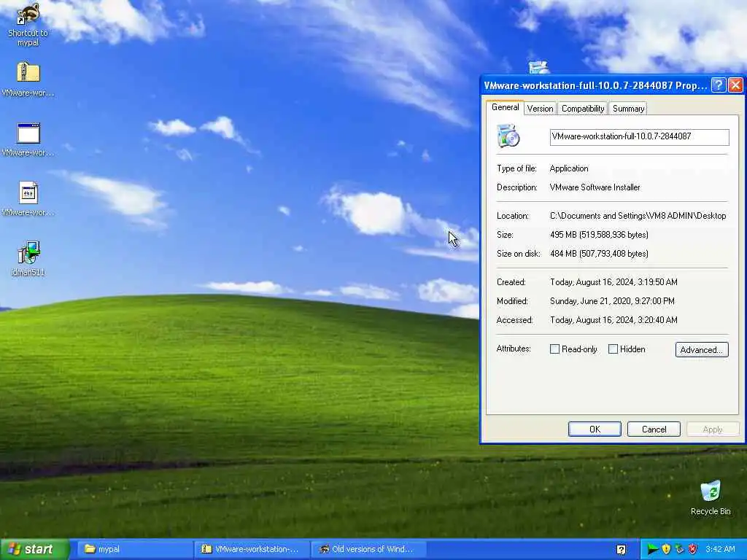Click the Start button

34,549
